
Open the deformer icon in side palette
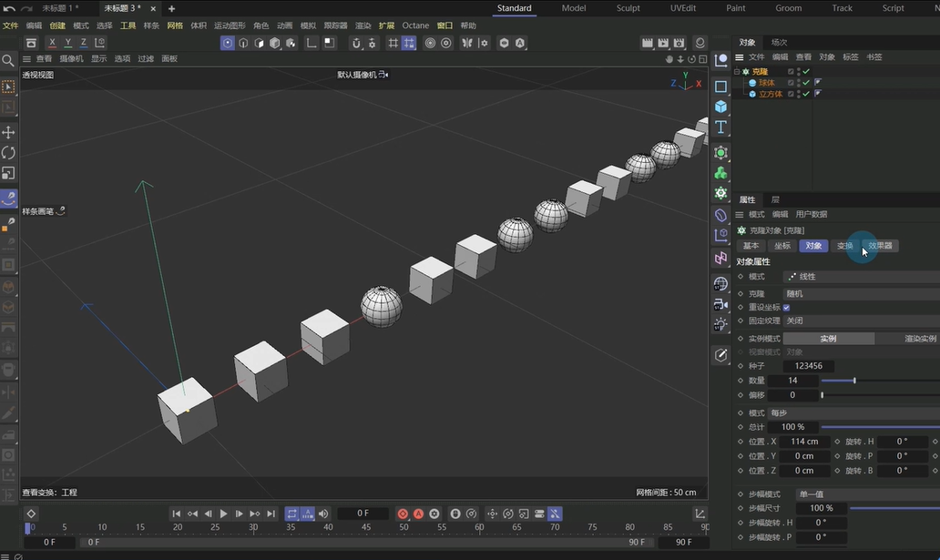click(720, 215)
